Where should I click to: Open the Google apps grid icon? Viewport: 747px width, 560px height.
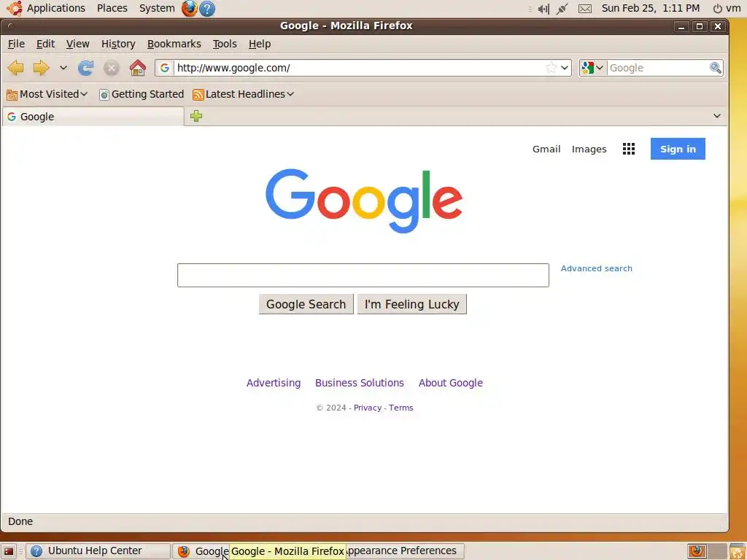(628, 149)
